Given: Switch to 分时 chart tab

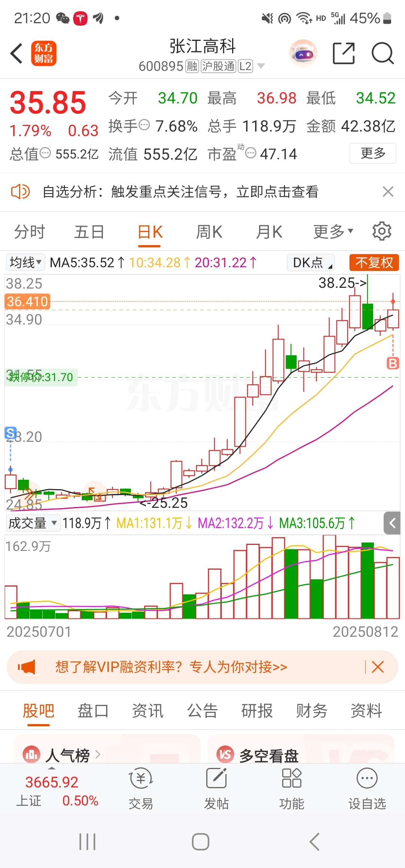Looking at the screenshot, I should (29, 232).
